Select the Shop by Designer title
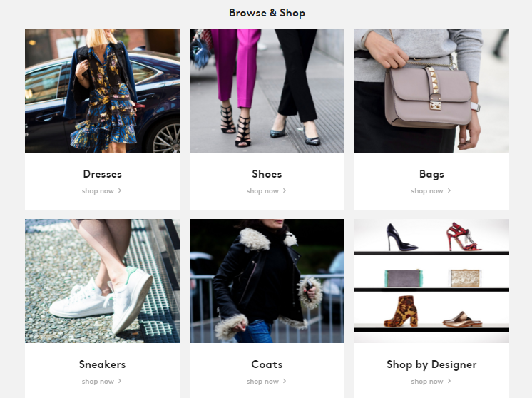This screenshot has height=398, width=532. [431, 364]
